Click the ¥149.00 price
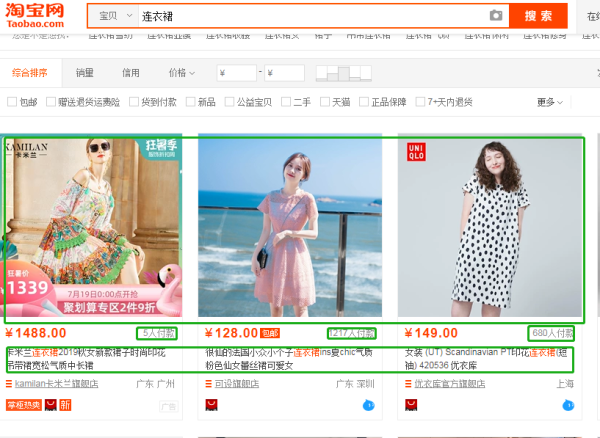600x438 pixels. click(x=431, y=333)
